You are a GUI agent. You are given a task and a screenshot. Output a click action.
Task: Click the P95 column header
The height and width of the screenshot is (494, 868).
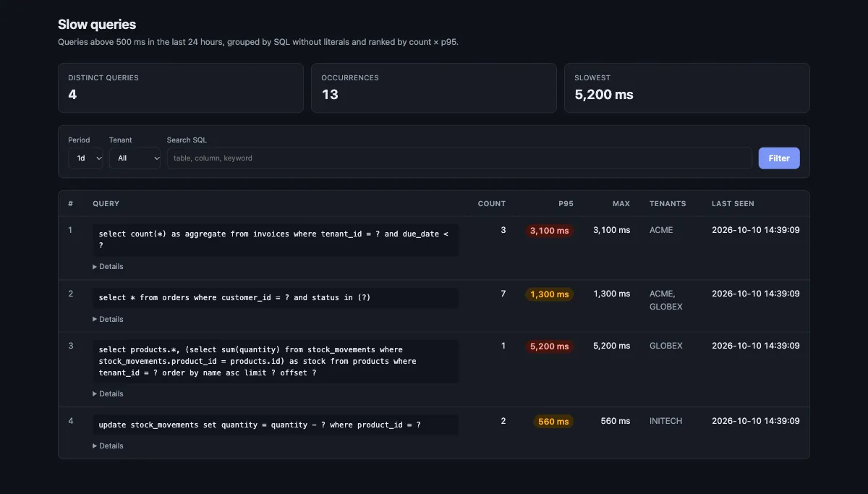click(x=566, y=204)
